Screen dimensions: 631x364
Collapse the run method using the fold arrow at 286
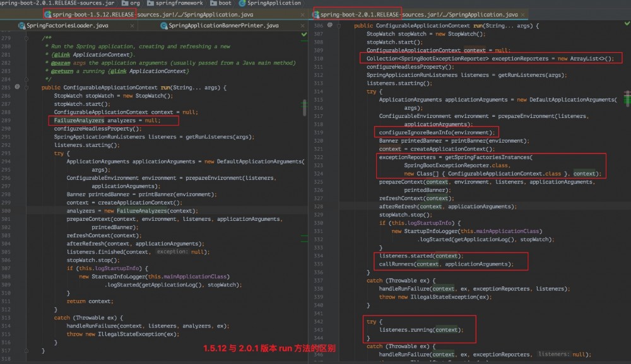[28, 87]
